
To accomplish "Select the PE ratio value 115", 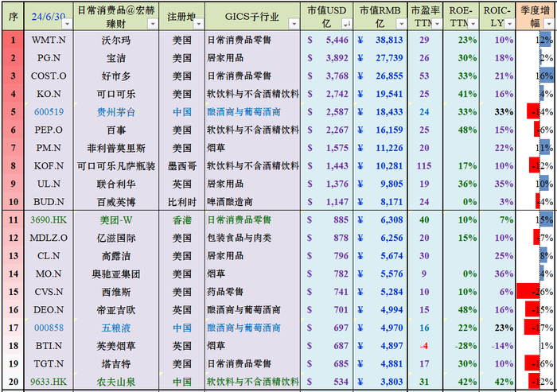I will point(424,166).
